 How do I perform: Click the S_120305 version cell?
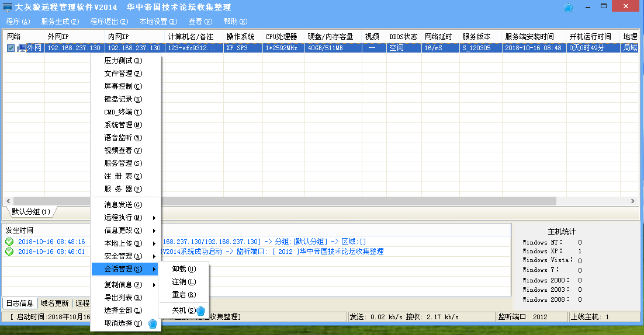pos(480,48)
